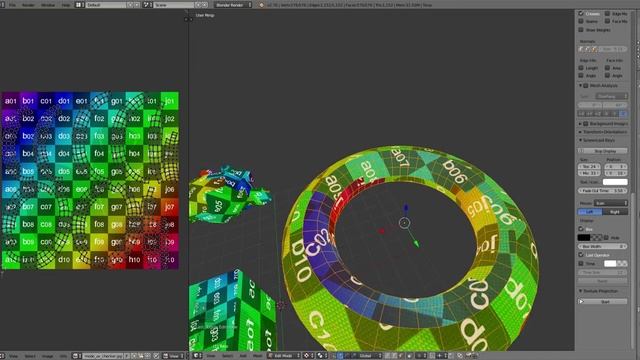This screenshot has height=360, width=640.
Task: Enable the Edge Marks checkbox
Action: (607, 13)
